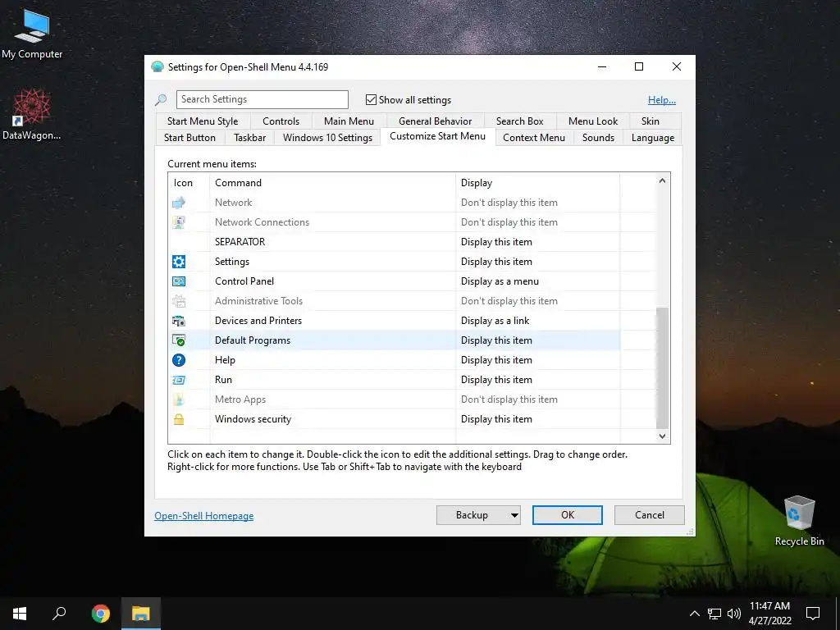Click the Settings gear icon in list
840x630 pixels.
pyautogui.click(x=178, y=262)
